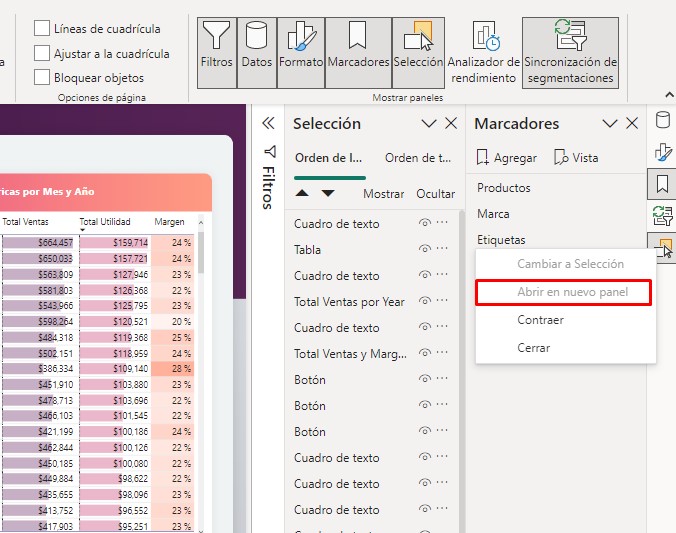Select the Marca bookmark
Screen dimensions: 676x533
point(493,214)
